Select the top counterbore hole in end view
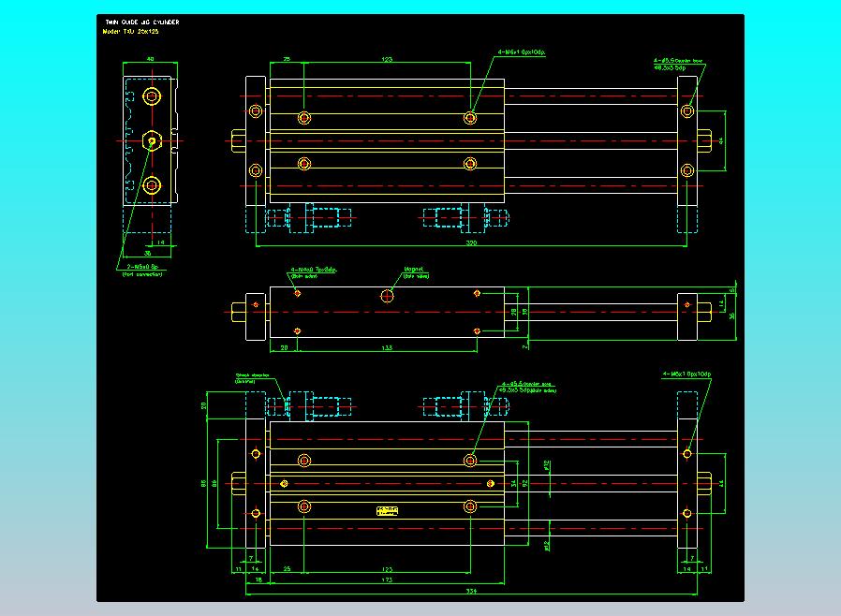Screen dimensions: 841x616 [x=152, y=96]
